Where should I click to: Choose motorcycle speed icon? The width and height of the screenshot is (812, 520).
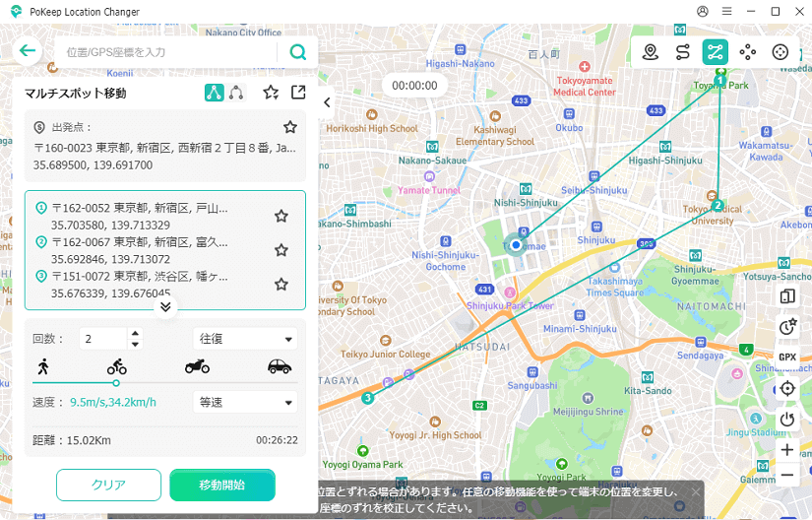[197, 366]
